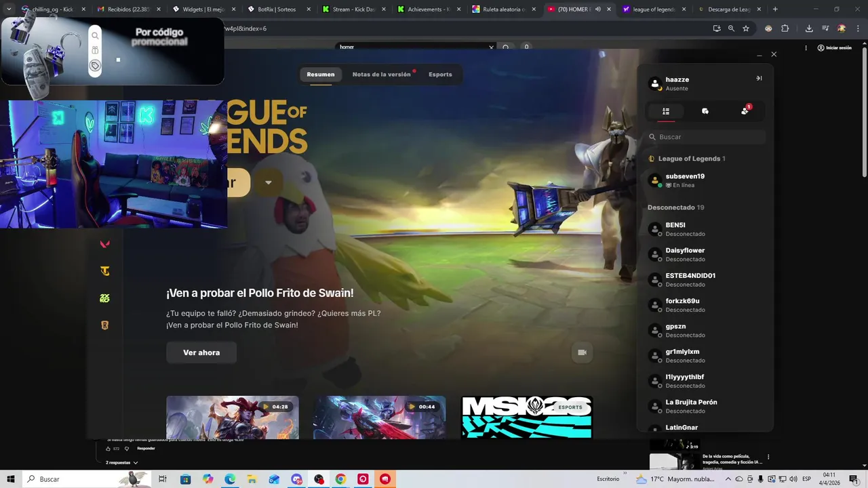Image resolution: width=868 pixels, height=488 pixels.
Task: Open File Explorer from taskbar
Action: [252, 479]
